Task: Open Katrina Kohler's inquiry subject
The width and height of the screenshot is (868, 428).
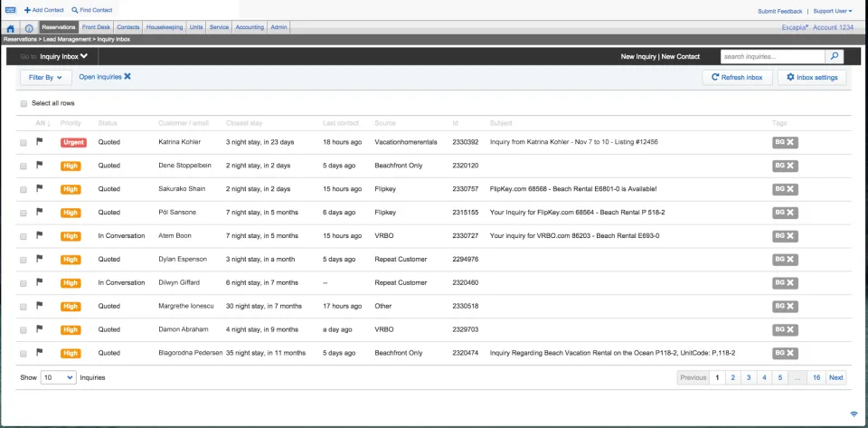Action: (x=573, y=142)
